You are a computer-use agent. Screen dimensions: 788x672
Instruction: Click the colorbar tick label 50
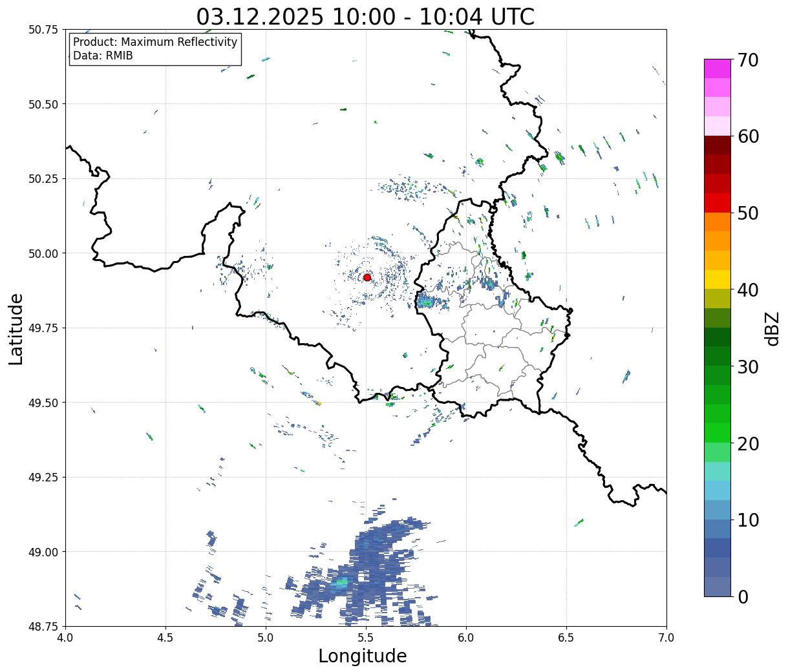tap(748, 213)
